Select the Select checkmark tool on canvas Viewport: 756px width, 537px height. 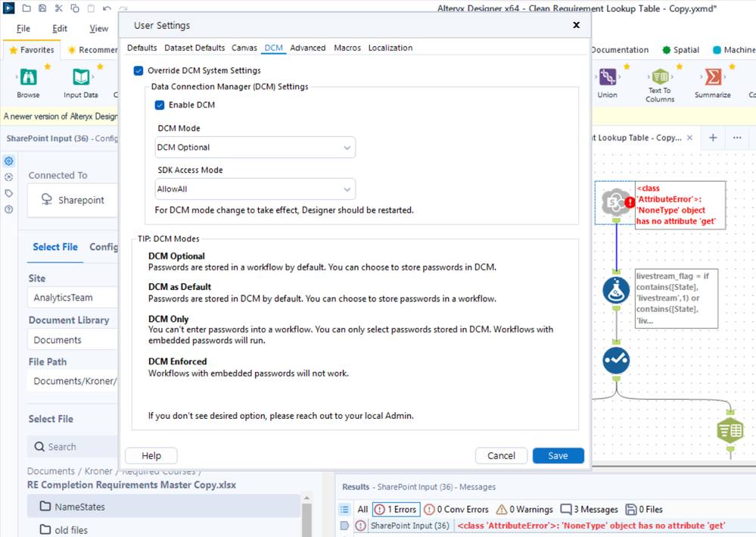pyautogui.click(x=616, y=361)
